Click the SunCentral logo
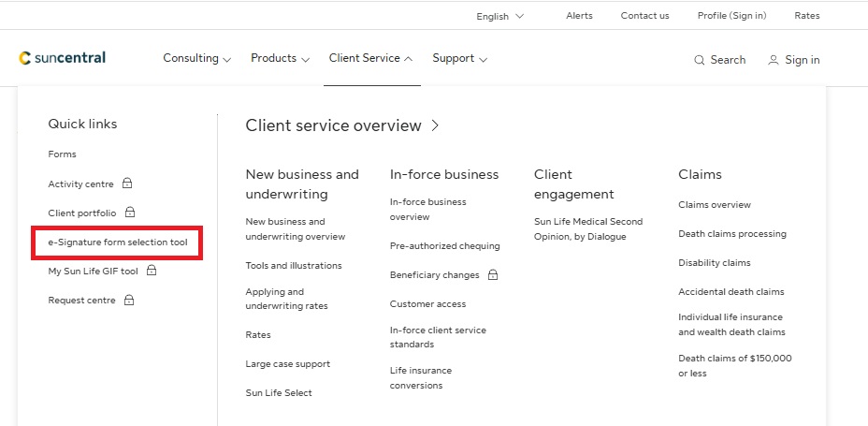 62,58
